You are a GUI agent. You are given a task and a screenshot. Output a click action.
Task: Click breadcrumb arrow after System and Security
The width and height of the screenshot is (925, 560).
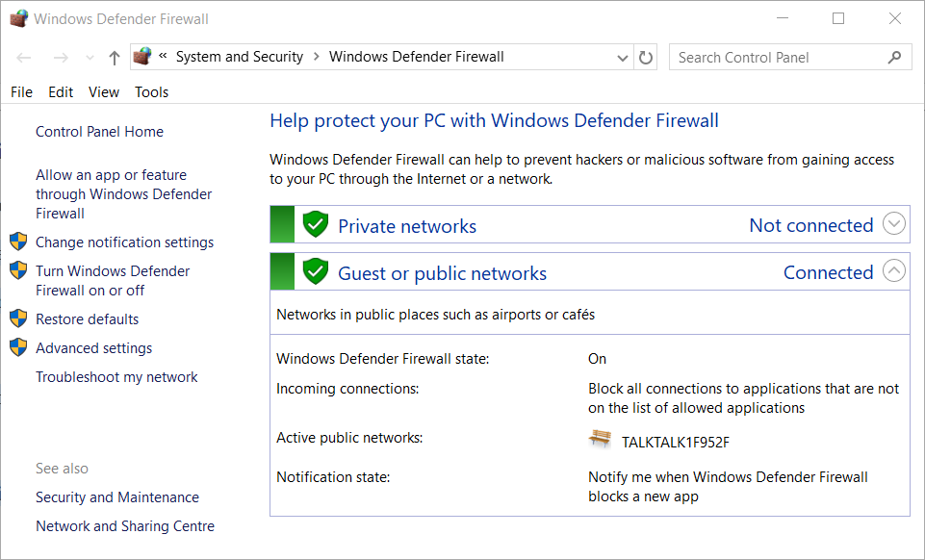[317, 57]
